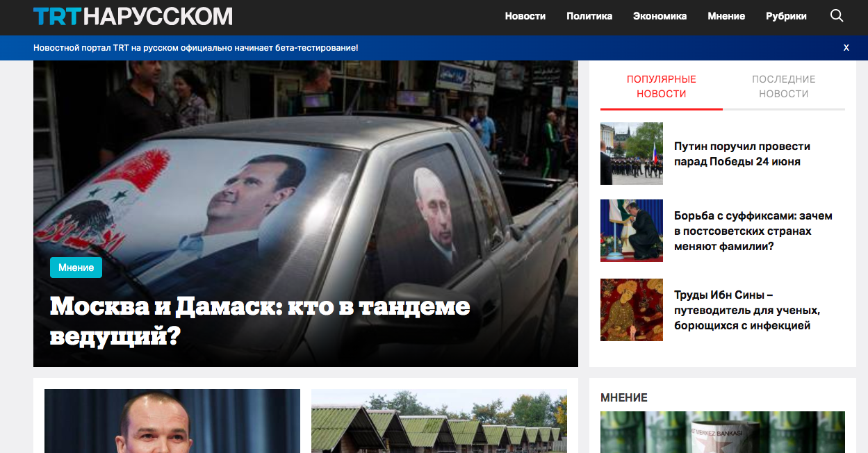Open the Мнение navigation link
Image resolution: width=868 pixels, height=453 pixels.
click(x=726, y=16)
